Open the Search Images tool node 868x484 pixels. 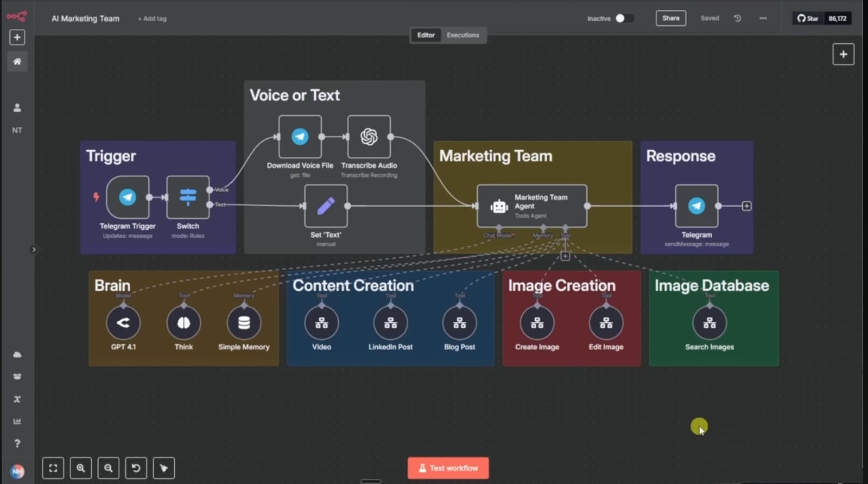click(709, 323)
